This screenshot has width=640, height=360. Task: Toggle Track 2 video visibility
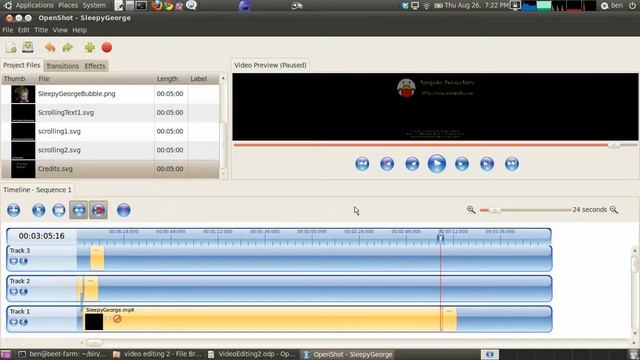pyautogui.click(x=13, y=291)
